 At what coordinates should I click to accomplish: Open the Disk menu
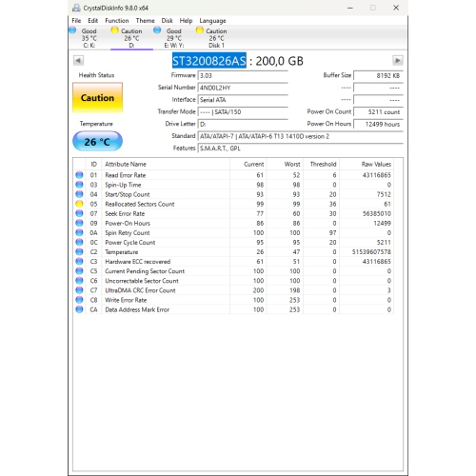coord(167,21)
